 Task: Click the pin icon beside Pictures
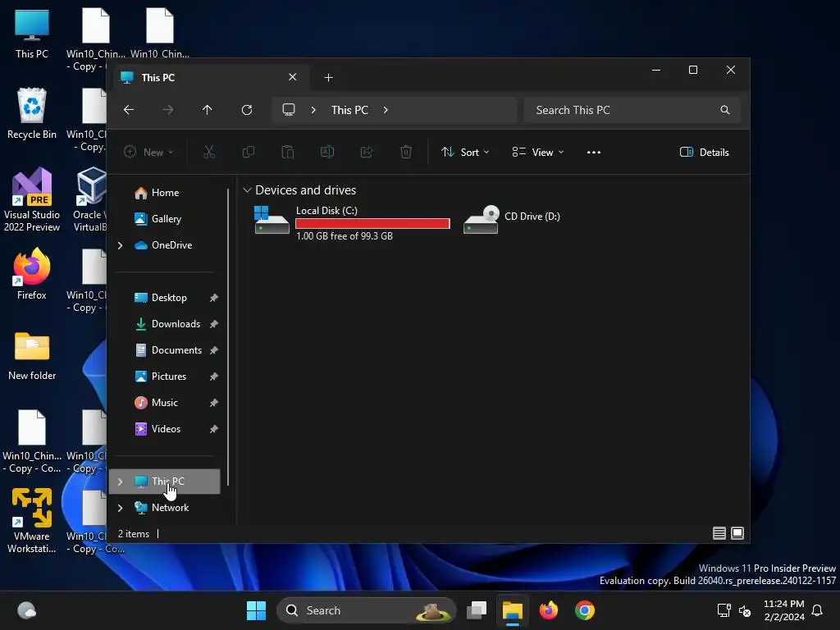point(214,377)
